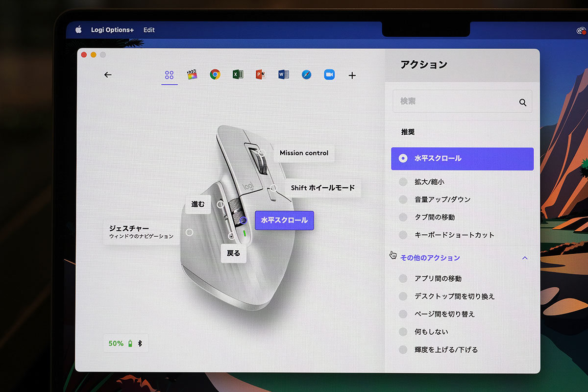Switch to the Excel profile
Viewport: 588px width, 392px height.
pyautogui.click(x=238, y=74)
